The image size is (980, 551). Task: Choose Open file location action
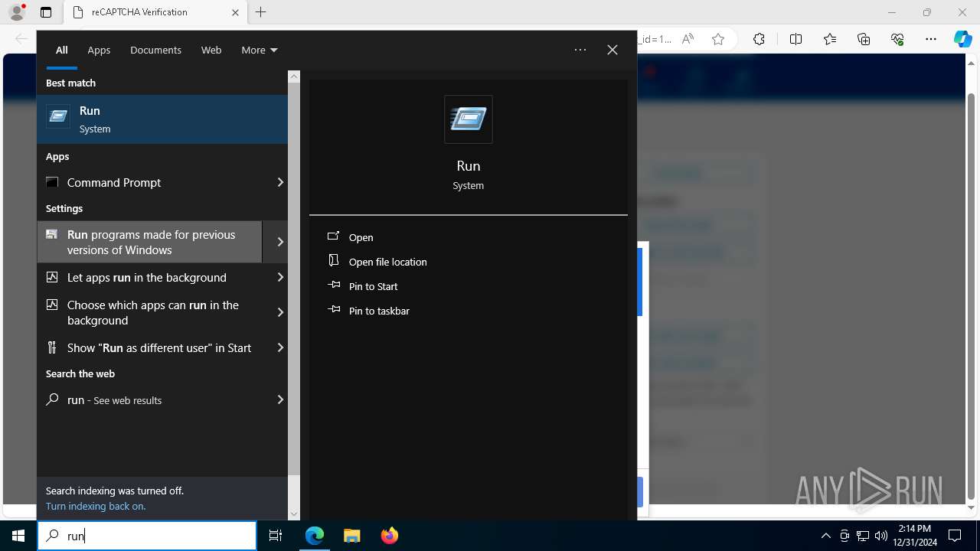click(387, 262)
